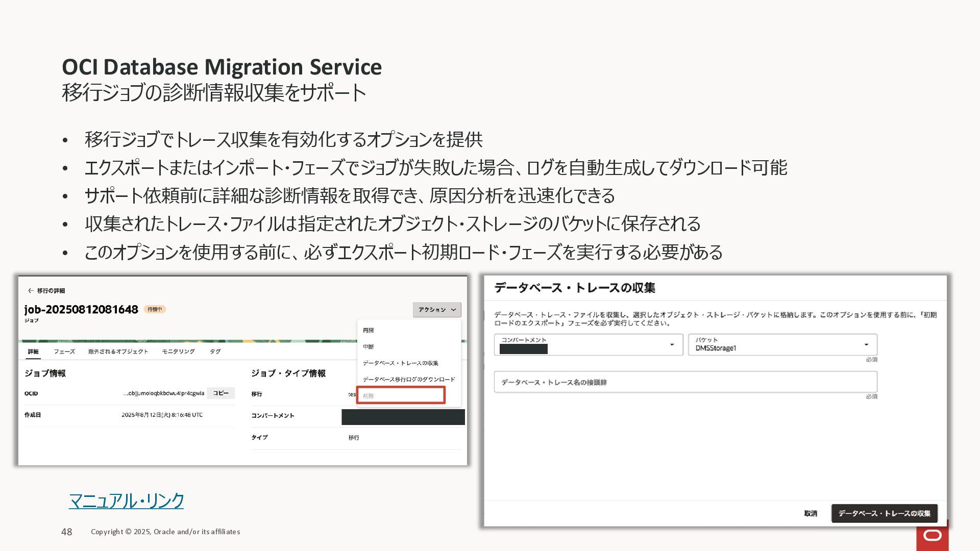
Task: Click the subtitle 移行ジョブの診断情報収集をサポート
Action: [214, 93]
